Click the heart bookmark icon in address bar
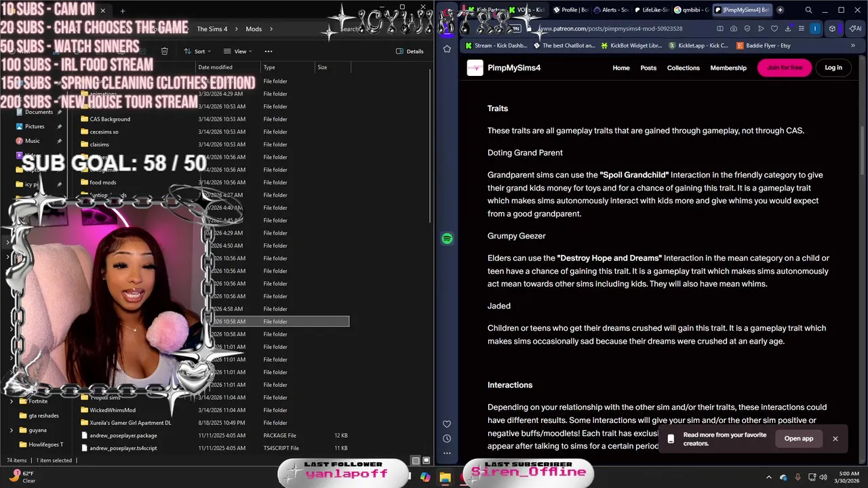Screen dimensions: 868x488 774,28
